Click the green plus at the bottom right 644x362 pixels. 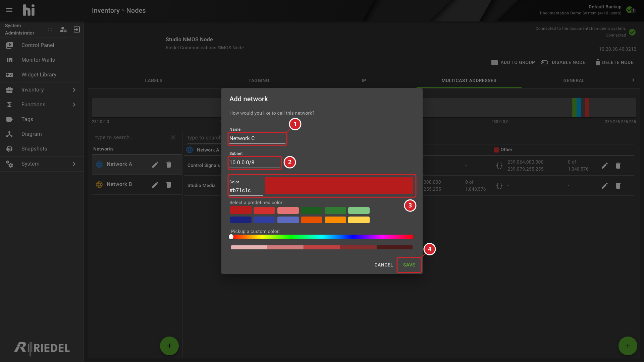(x=628, y=346)
